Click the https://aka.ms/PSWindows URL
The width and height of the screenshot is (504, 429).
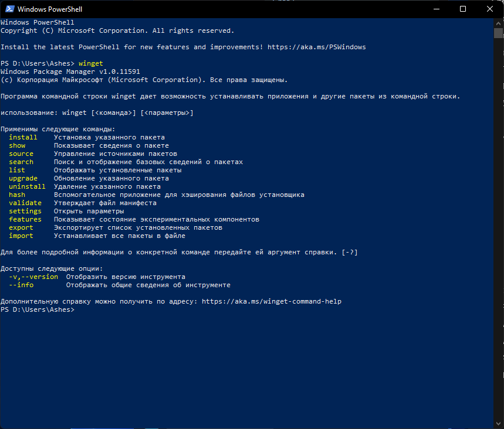click(317, 47)
